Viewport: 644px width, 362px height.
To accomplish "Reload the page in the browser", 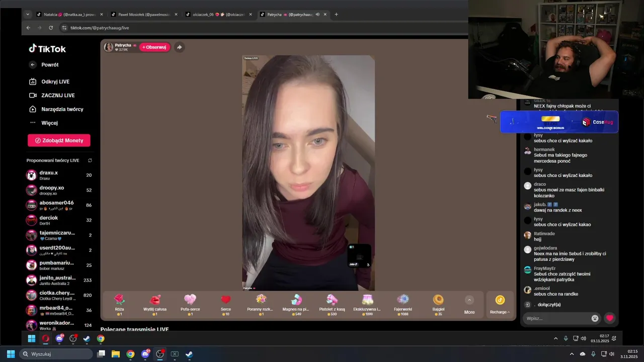I will coord(51,28).
